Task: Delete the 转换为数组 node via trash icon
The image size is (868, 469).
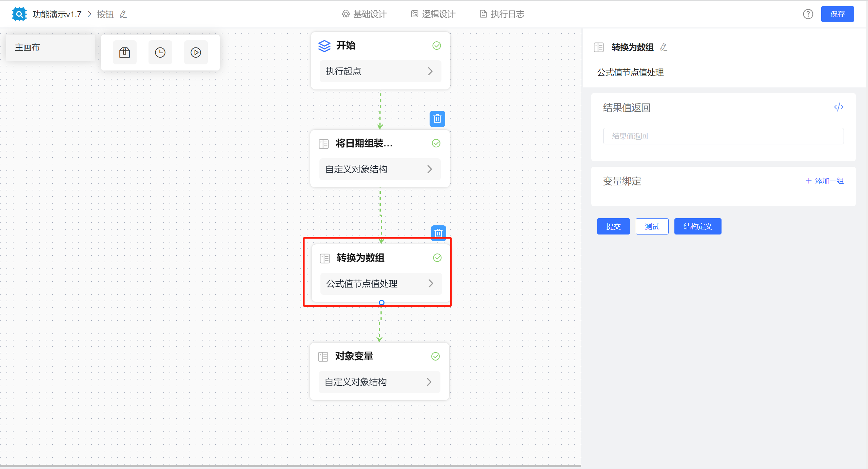Action: coord(438,233)
